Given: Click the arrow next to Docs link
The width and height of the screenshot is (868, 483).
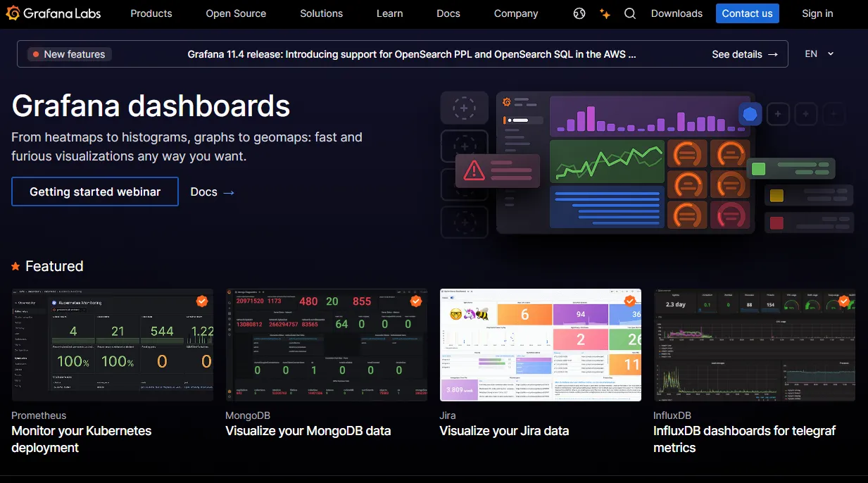Looking at the screenshot, I should tap(229, 192).
